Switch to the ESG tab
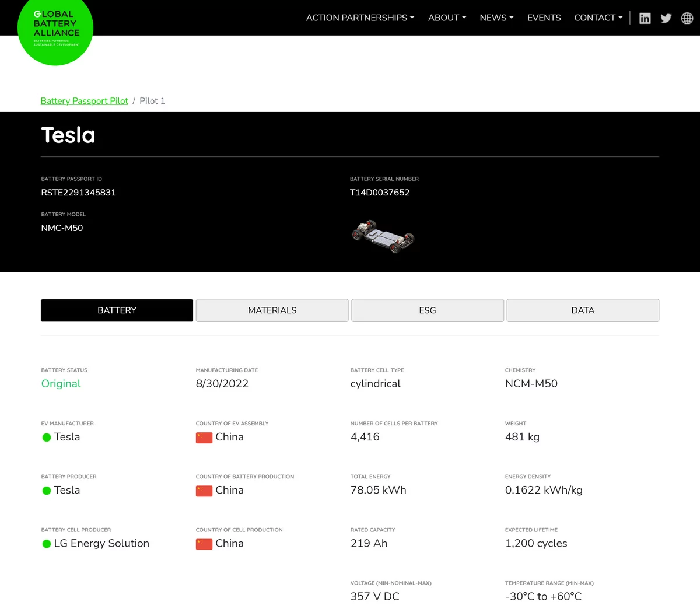 tap(428, 310)
